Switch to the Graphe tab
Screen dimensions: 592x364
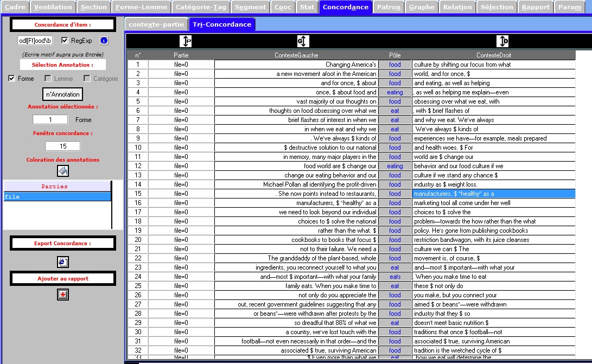[x=422, y=7]
